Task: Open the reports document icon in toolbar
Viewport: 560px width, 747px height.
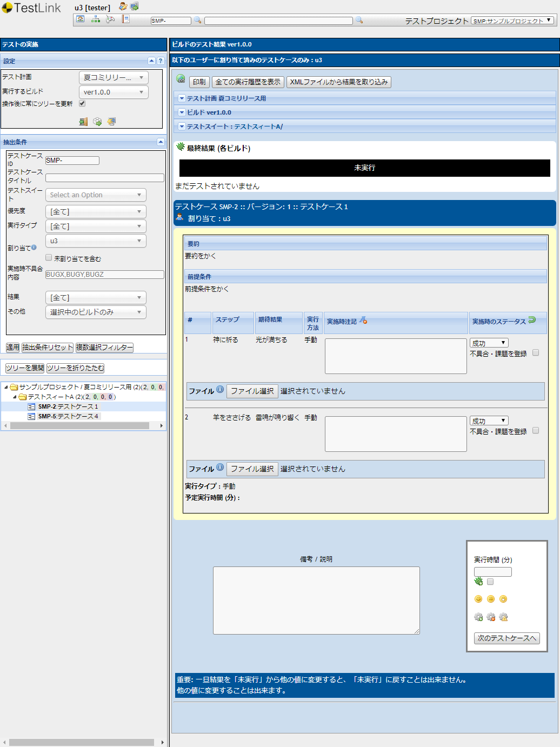Action: point(125,18)
